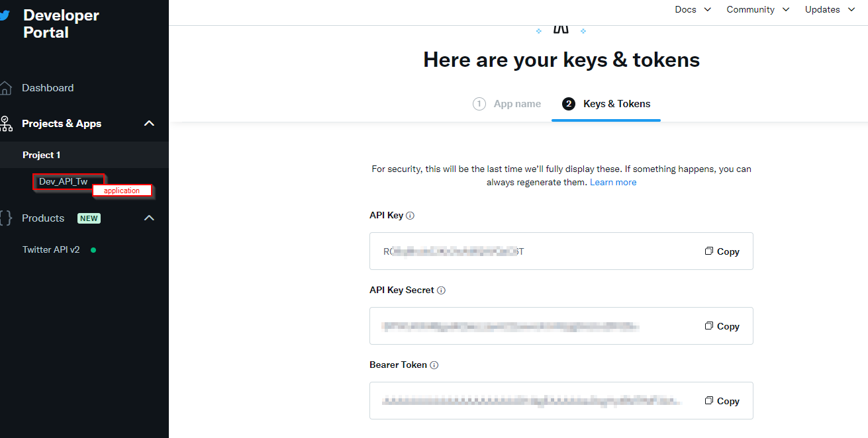This screenshot has width=868, height=438.
Task: Copy the API Key Secret
Action: click(722, 326)
